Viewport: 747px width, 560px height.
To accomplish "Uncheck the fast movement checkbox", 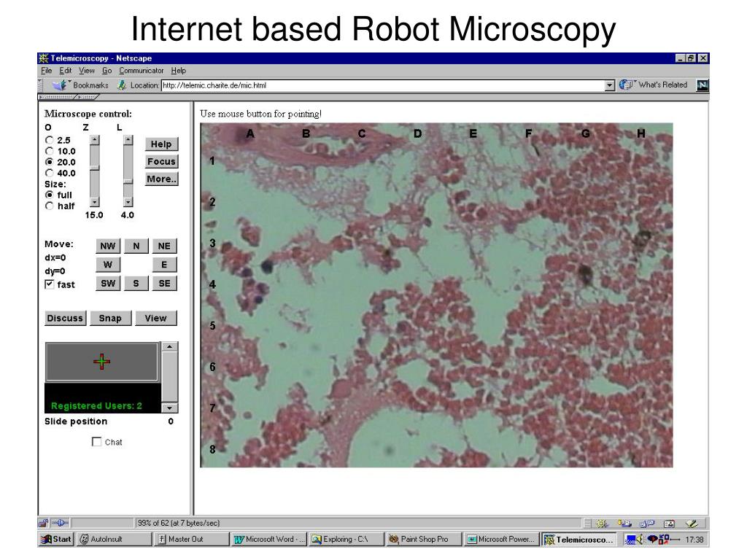I will (50, 284).
